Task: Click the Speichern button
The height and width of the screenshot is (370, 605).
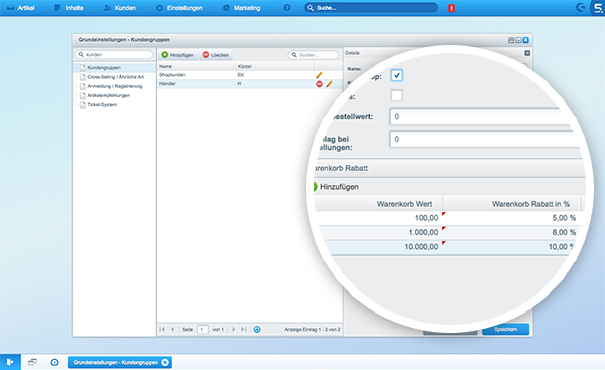Action: 505,329
